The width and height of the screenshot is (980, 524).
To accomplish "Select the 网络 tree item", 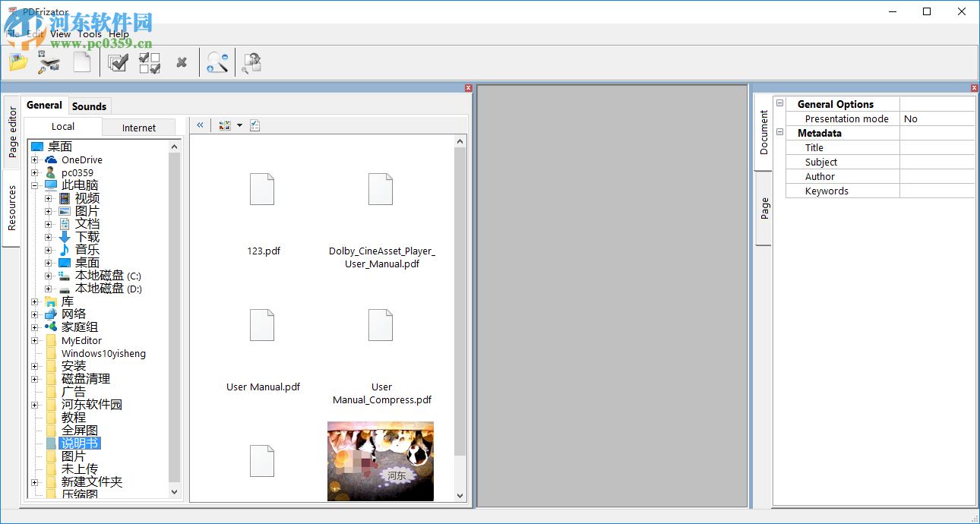I will (x=74, y=314).
